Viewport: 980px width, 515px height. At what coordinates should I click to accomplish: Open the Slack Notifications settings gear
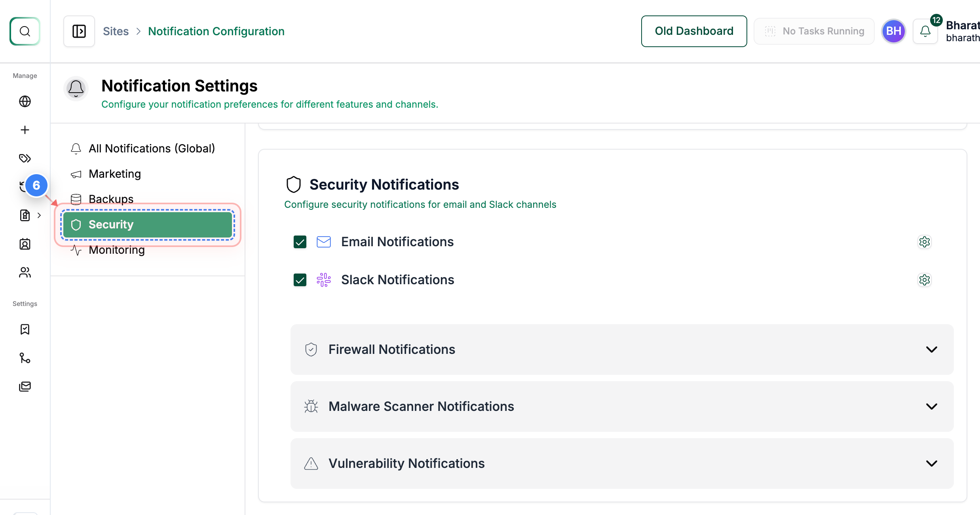click(x=925, y=280)
